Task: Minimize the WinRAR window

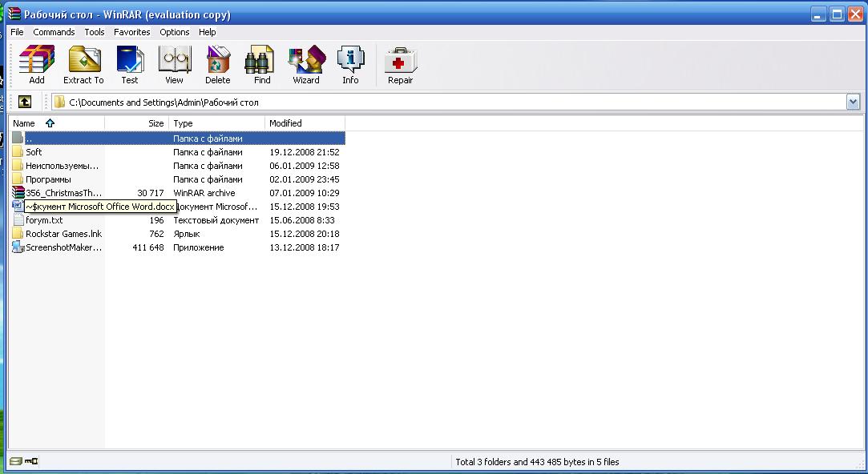Action: click(x=819, y=14)
